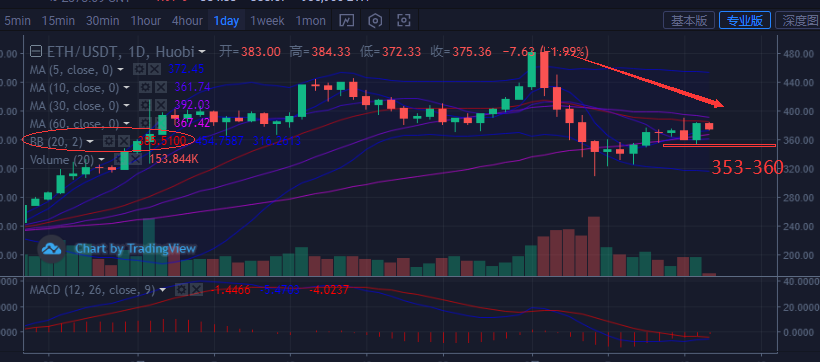Open settings gear for MA (30, close, 0)
820x362 pixels.
145,106
